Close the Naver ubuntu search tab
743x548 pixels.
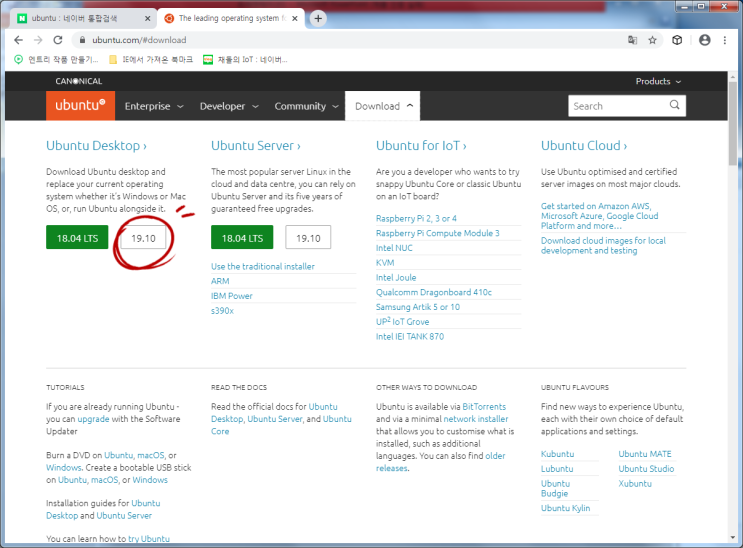(147, 18)
